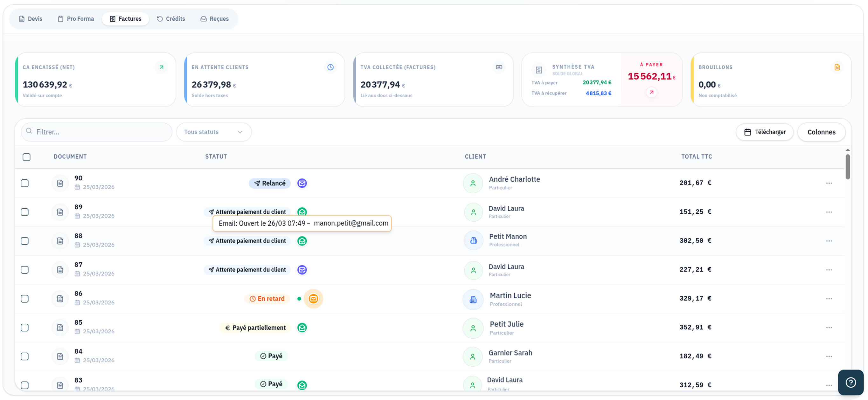Viewport: 868px width, 400px height.
Task: Open row actions menu for Petit Julie invoice
Action: 829,328
